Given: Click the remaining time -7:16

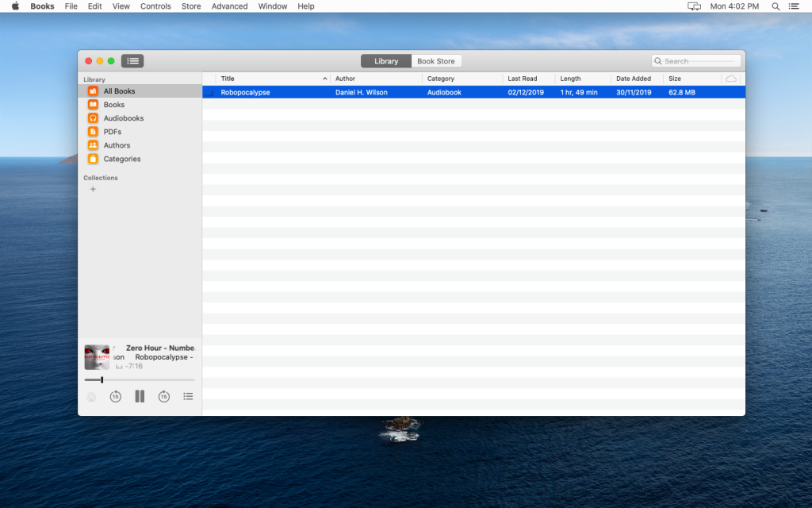Looking at the screenshot, I should 133,366.
